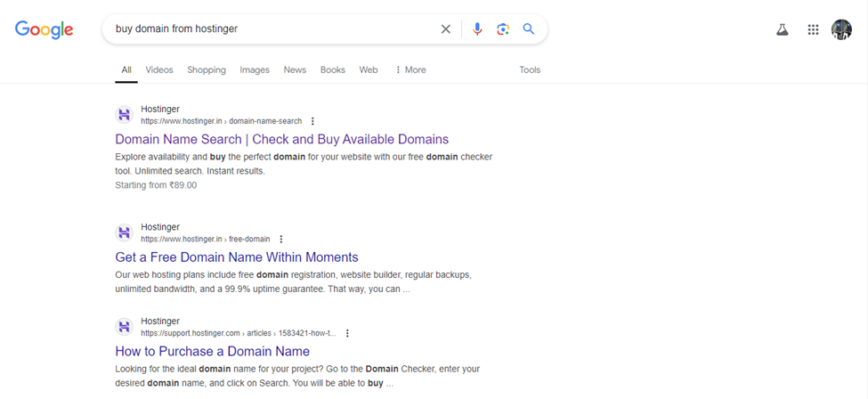Submit search with the magnifying glass icon
Image resolution: width=868 pixels, height=399 pixels.
pyautogui.click(x=529, y=28)
